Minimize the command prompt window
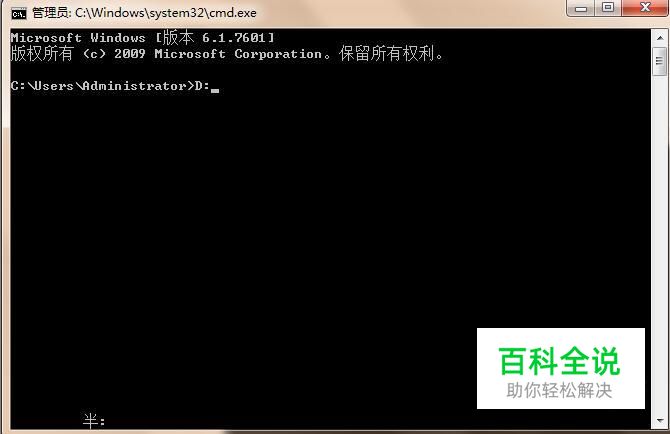The image size is (670, 434). pyautogui.click(x=580, y=8)
